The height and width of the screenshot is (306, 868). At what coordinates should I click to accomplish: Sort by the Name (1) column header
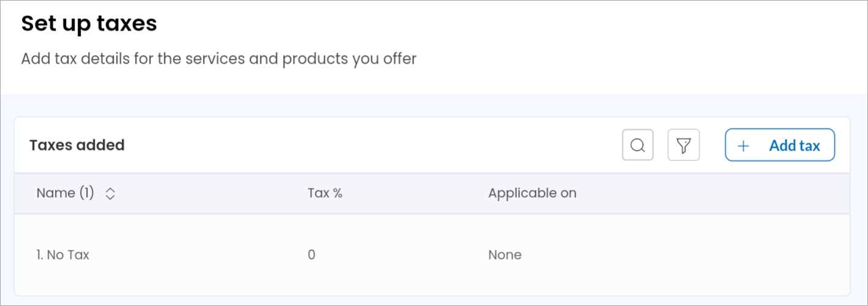65,193
